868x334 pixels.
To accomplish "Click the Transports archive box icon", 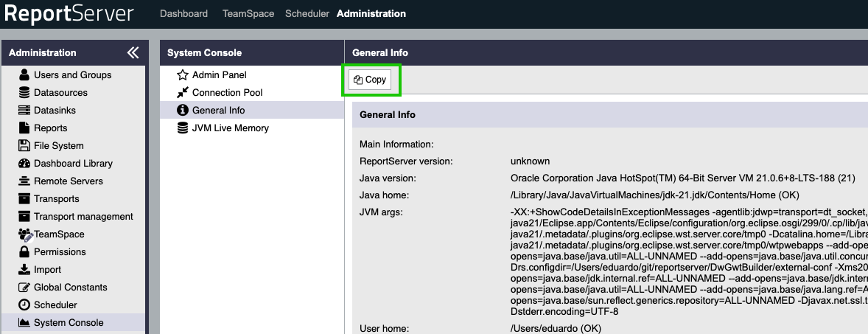I will tap(24, 199).
